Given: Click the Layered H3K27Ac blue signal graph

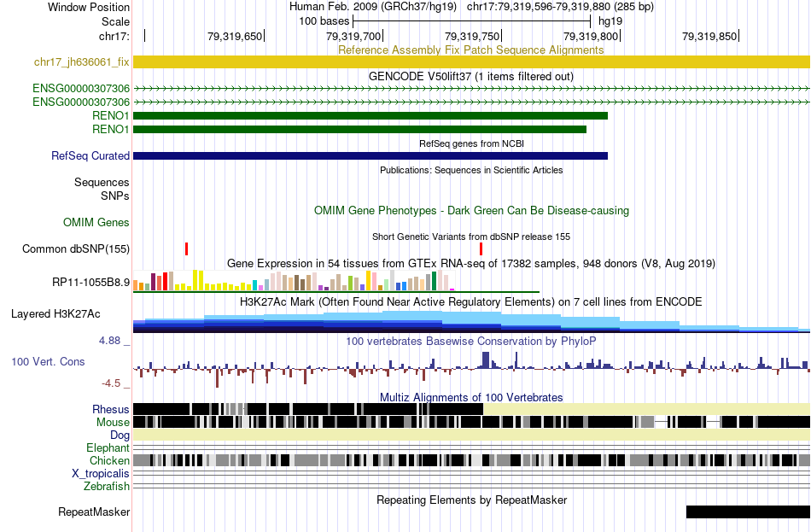Looking at the screenshot, I should click(471, 321).
